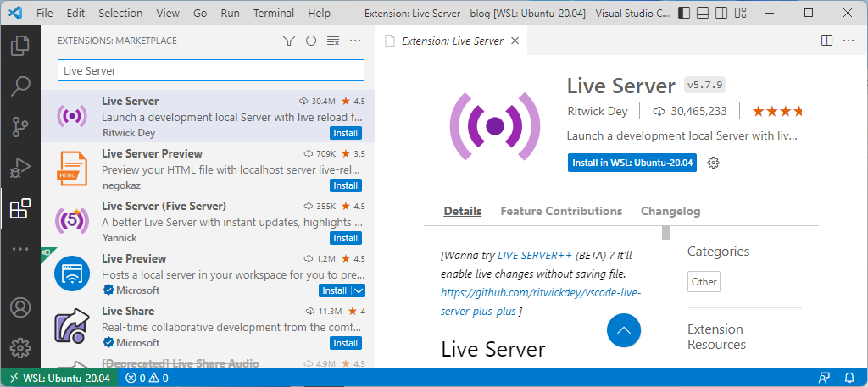Open Run and Debug view icon
868x387 pixels.
point(20,168)
